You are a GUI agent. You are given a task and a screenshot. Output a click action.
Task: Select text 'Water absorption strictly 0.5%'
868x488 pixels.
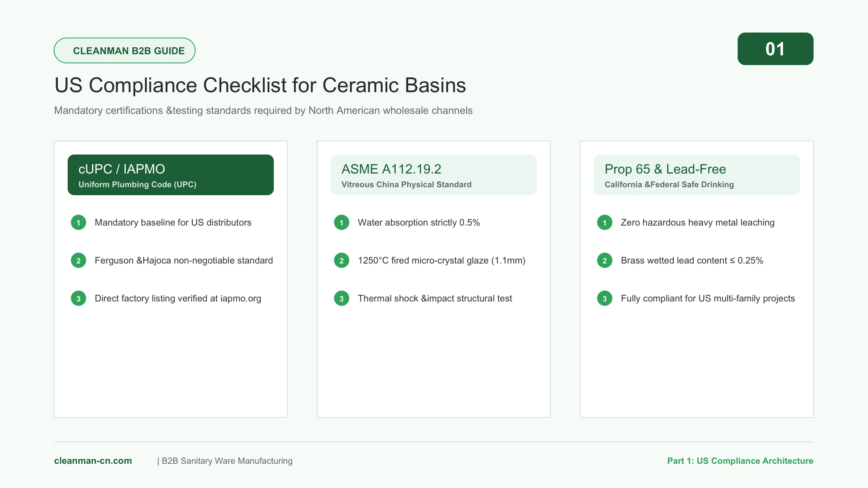point(419,222)
